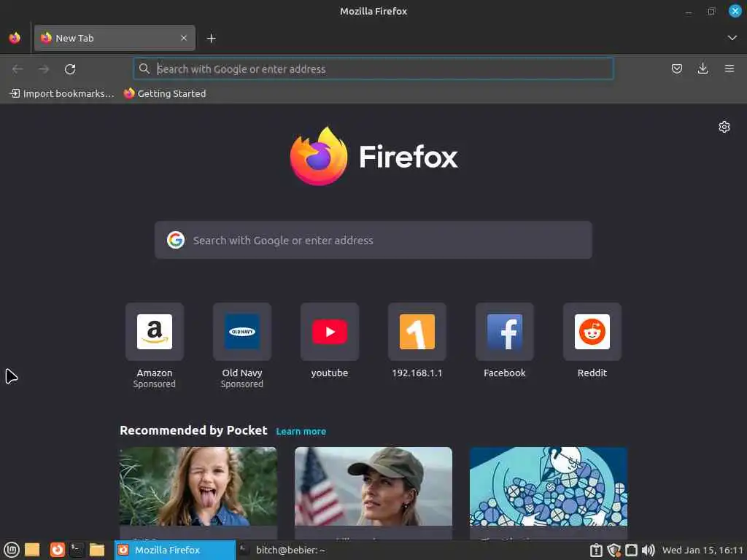Click Amazon Sponsored label
The image size is (747, 560).
click(x=155, y=384)
